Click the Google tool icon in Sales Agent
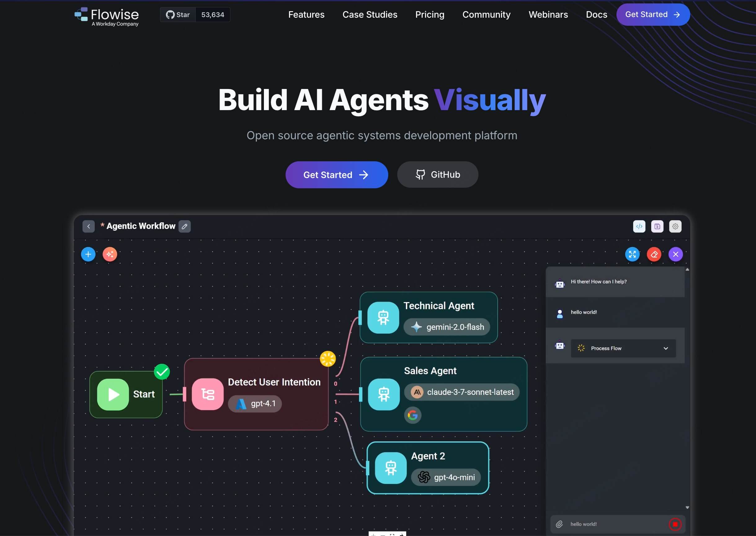Image resolution: width=756 pixels, height=536 pixels. (412, 415)
